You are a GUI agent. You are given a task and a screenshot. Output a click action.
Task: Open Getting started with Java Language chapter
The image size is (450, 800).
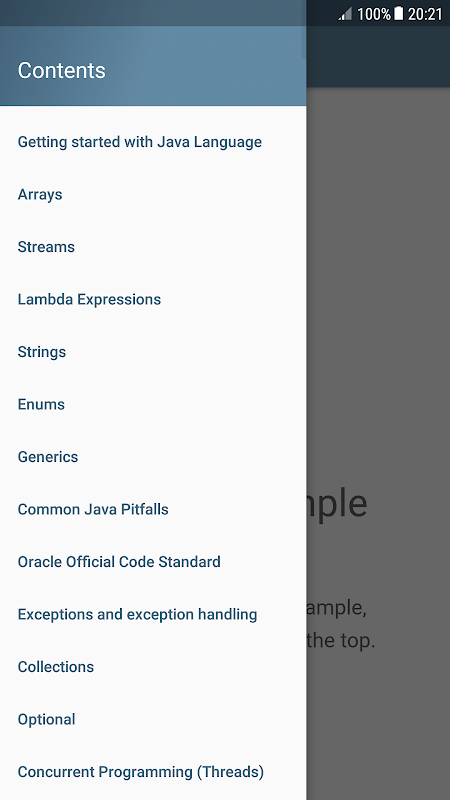(153, 142)
